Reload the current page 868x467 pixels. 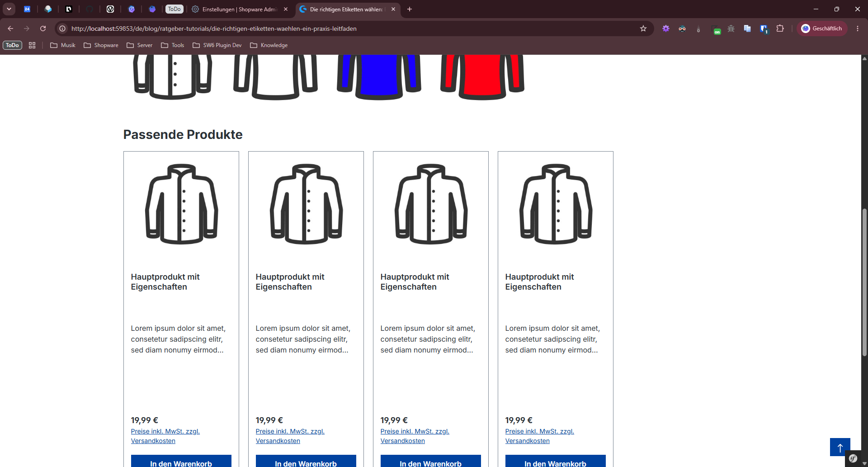(43, 29)
